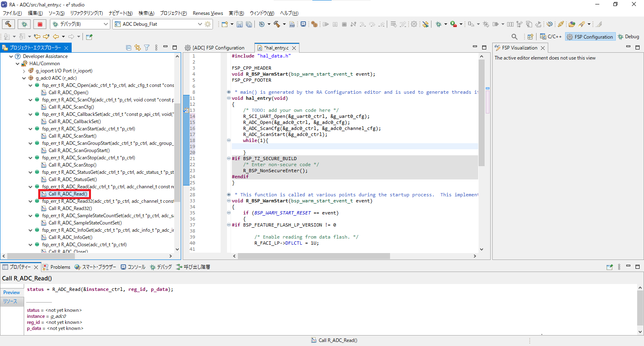The image size is (644, 346).
Task: Switch to the C/C++ perspective
Action: [x=551, y=37]
